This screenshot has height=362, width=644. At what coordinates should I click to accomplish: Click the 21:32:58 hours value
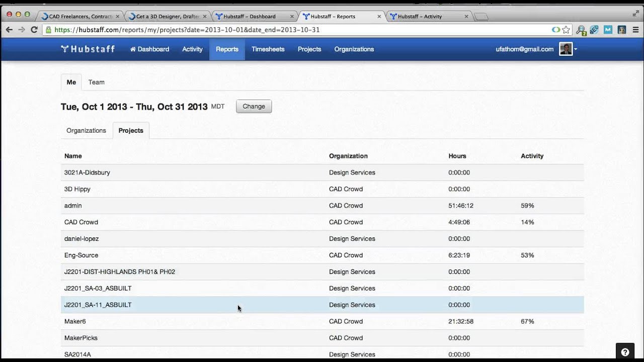click(461, 321)
